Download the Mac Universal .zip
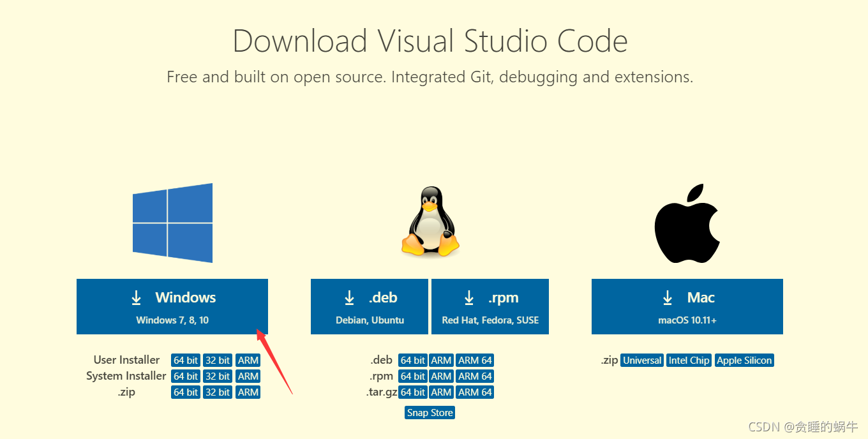The height and width of the screenshot is (439, 868). pyautogui.click(x=642, y=361)
